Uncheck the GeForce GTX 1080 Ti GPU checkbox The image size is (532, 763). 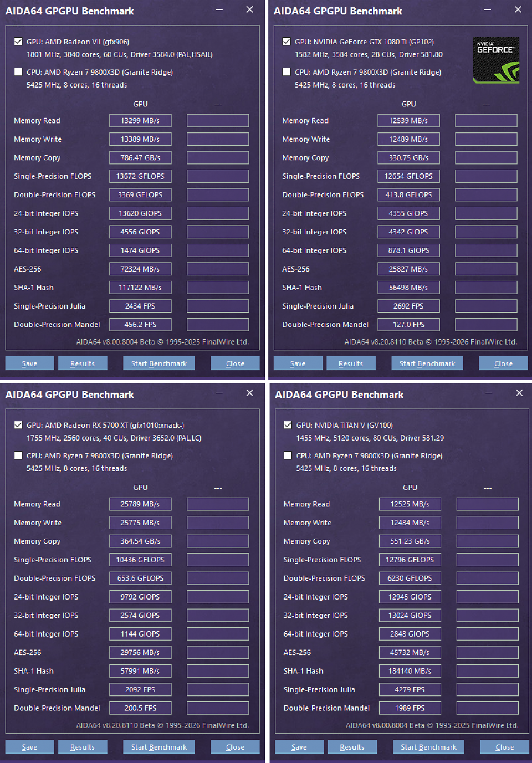(x=287, y=42)
